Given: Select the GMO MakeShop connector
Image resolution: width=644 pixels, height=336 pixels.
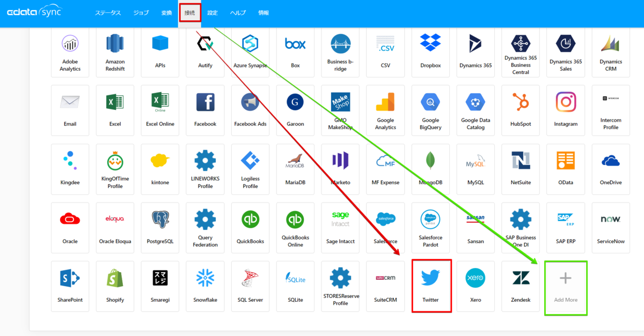Looking at the screenshot, I should (341, 110).
